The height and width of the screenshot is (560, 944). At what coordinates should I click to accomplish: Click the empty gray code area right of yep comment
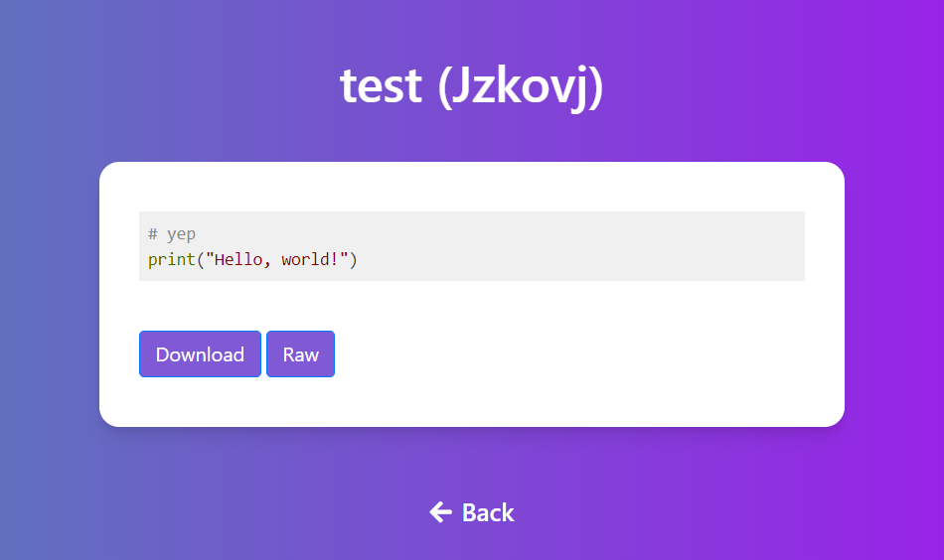pyautogui.click(x=500, y=233)
